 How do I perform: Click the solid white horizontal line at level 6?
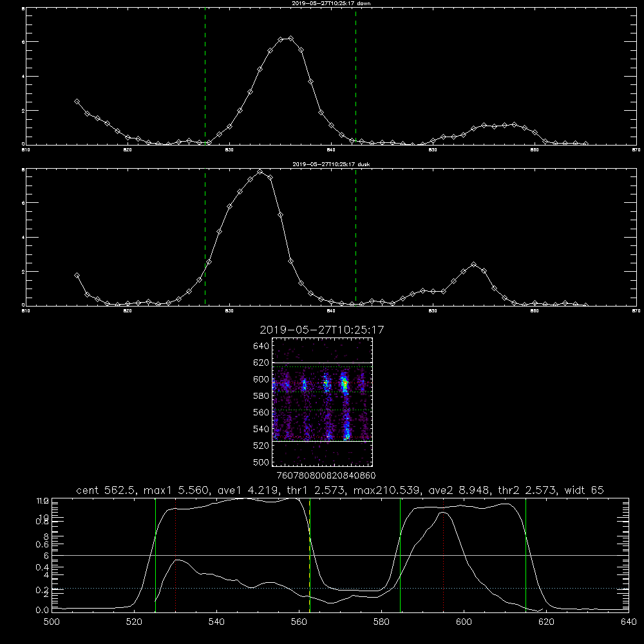point(340,555)
